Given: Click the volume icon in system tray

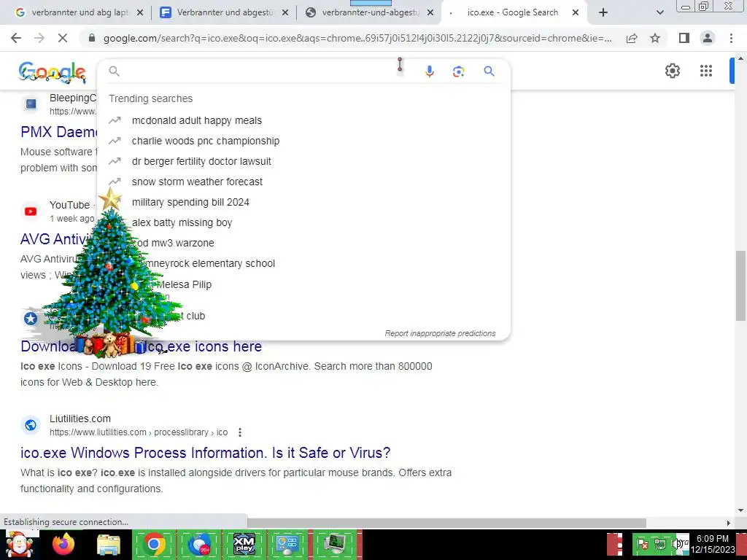Looking at the screenshot, I should click(676, 544).
